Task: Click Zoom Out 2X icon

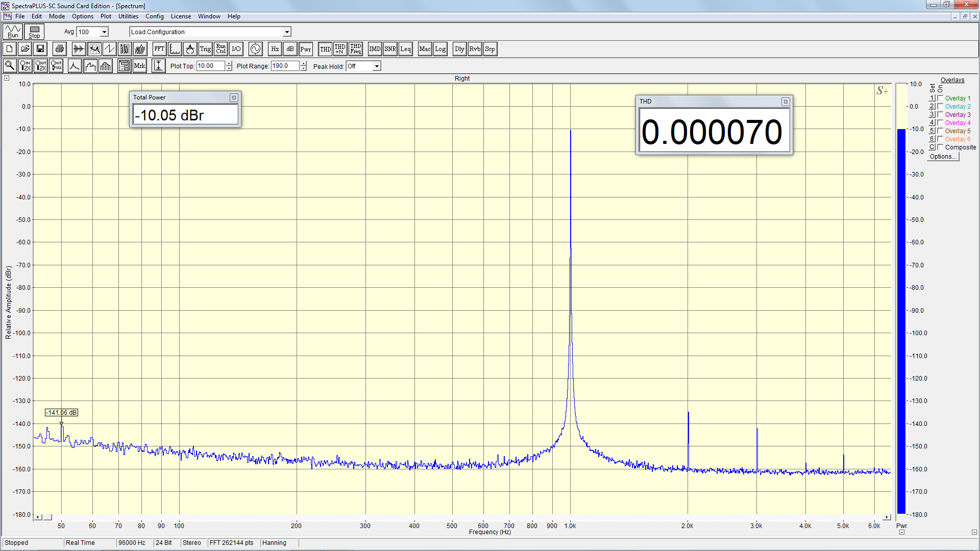Action: [x=41, y=66]
